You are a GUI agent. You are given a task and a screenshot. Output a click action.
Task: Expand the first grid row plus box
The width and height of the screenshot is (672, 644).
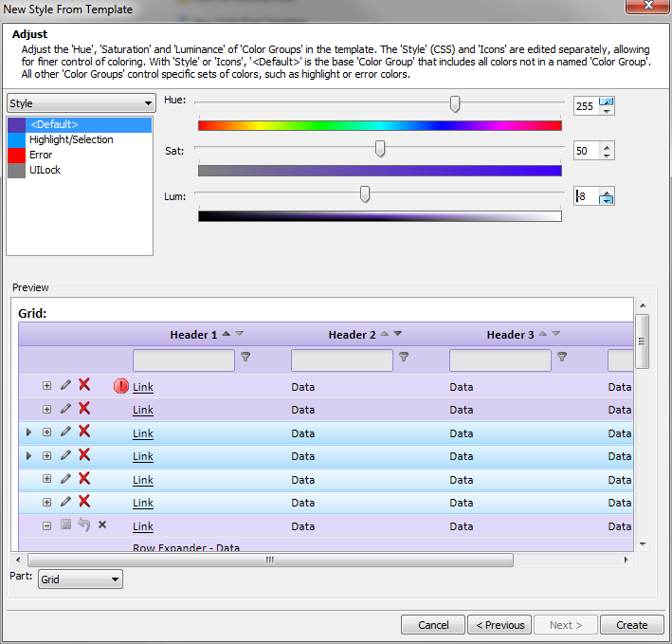(x=46, y=385)
